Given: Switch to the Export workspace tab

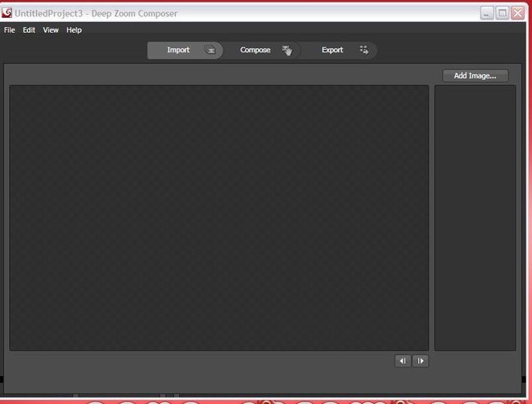Looking at the screenshot, I should [339, 50].
